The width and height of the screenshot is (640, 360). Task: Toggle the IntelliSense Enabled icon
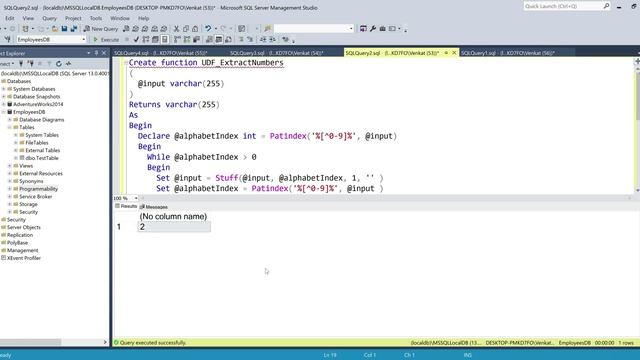pyautogui.click(x=164, y=40)
